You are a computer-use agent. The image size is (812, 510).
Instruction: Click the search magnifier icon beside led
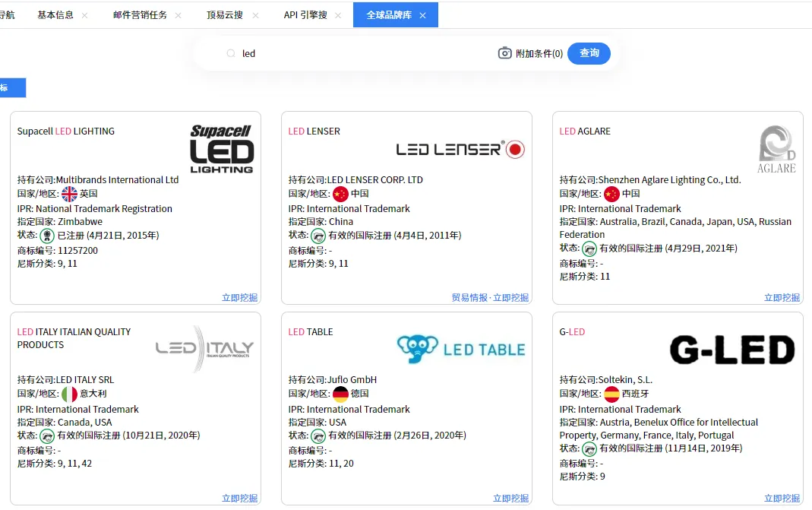(x=231, y=53)
